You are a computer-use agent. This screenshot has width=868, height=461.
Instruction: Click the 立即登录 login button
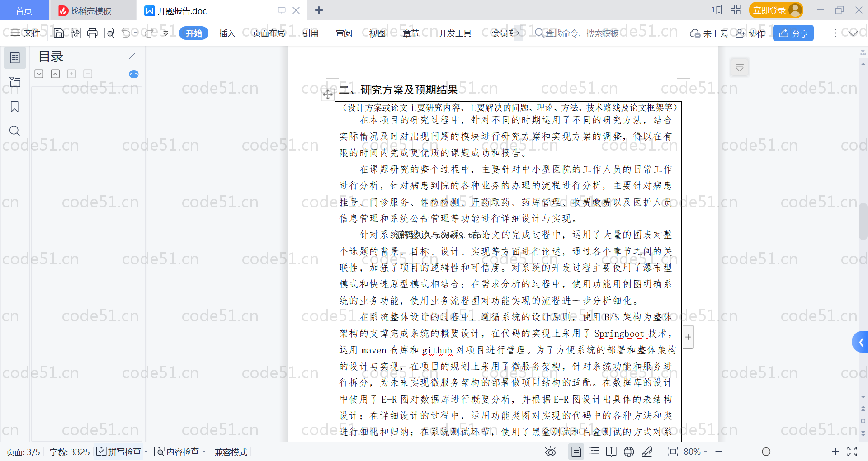tap(776, 10)
